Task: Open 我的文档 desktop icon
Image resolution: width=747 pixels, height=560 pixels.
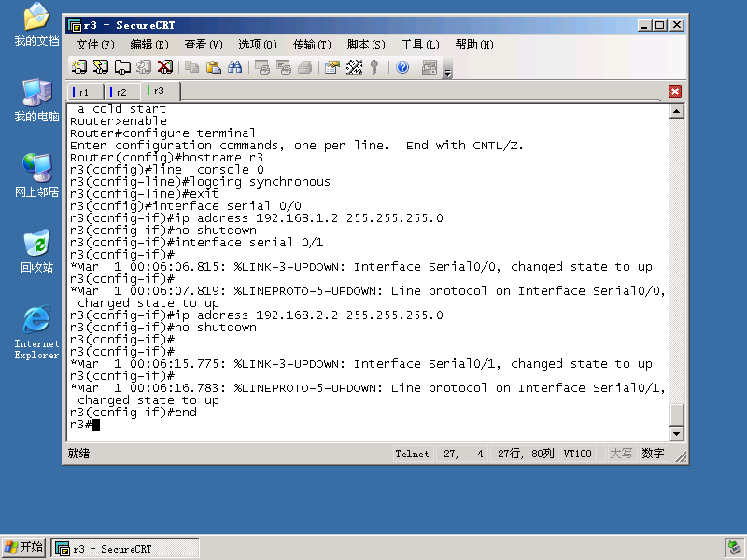Action: [x=36, y=24]
